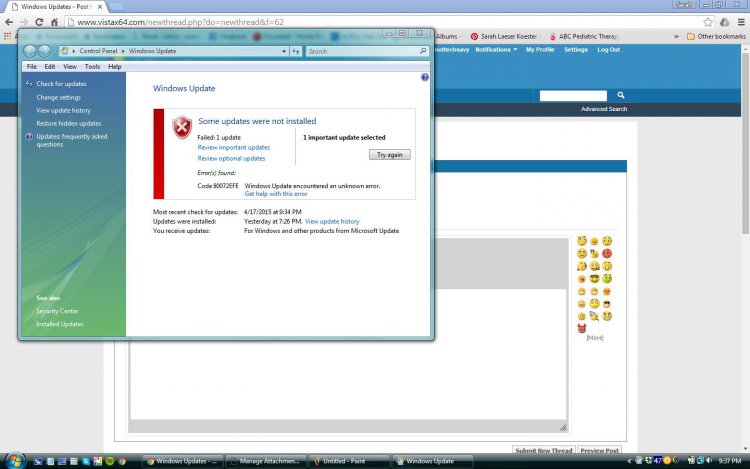Open Spotify from the quick launch bar
750x469 pixels.
click(110, 461)
